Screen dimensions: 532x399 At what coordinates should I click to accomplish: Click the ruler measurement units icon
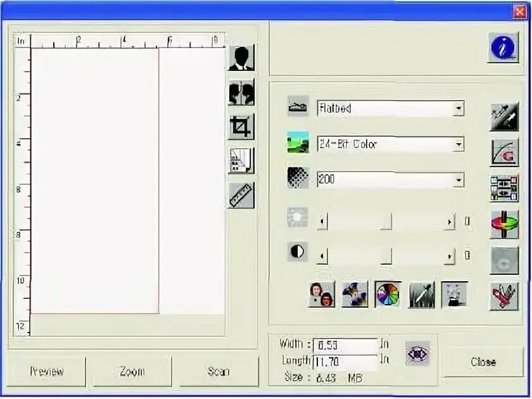(x=241, y=196)
